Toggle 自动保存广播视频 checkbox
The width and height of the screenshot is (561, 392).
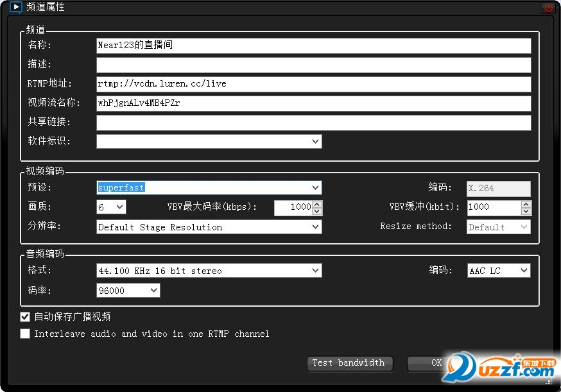(x=25, y=317)
